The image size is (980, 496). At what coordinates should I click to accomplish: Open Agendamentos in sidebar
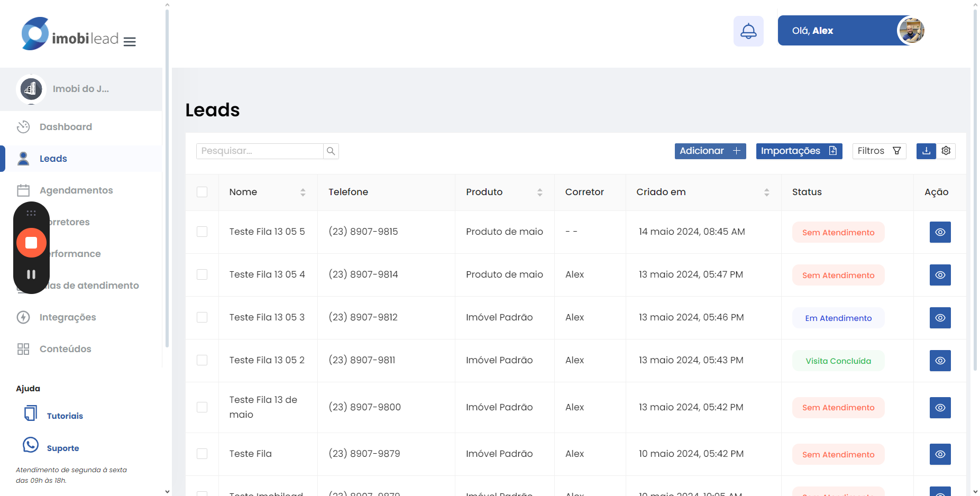click(x=76, y=190)
